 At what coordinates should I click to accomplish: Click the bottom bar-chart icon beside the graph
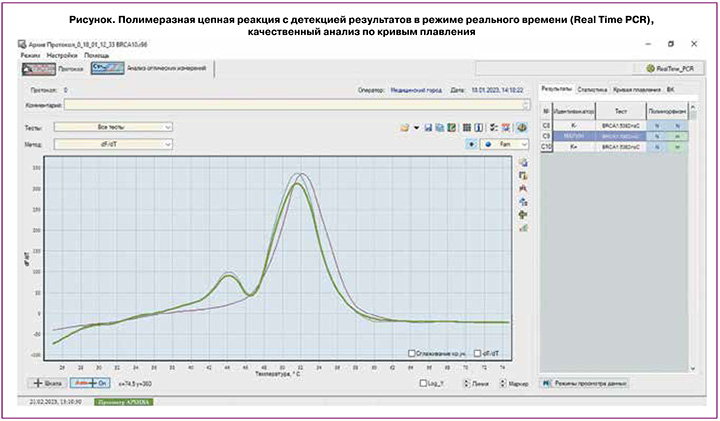coord(523,227)
